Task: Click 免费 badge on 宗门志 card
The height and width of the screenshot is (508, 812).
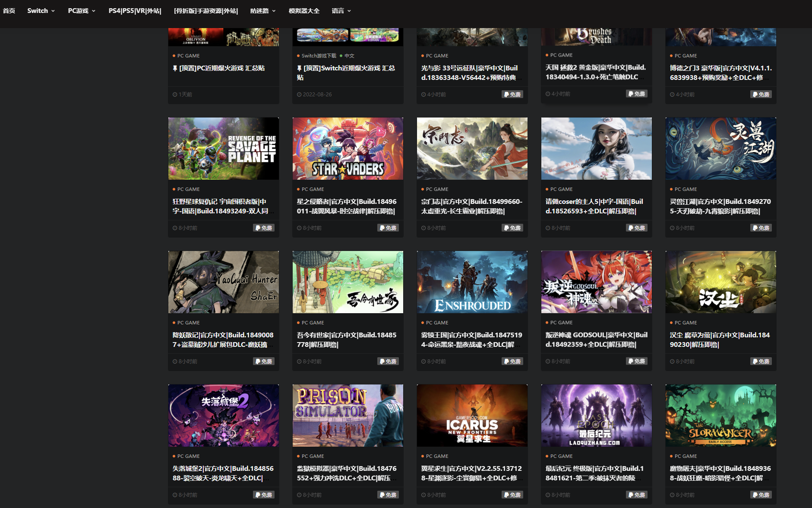Action: (512, 228)
